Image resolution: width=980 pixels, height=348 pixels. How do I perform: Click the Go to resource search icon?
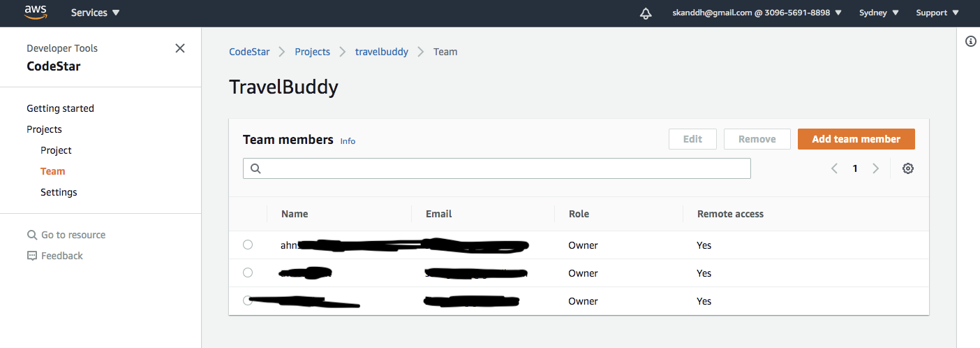(32, 235)
